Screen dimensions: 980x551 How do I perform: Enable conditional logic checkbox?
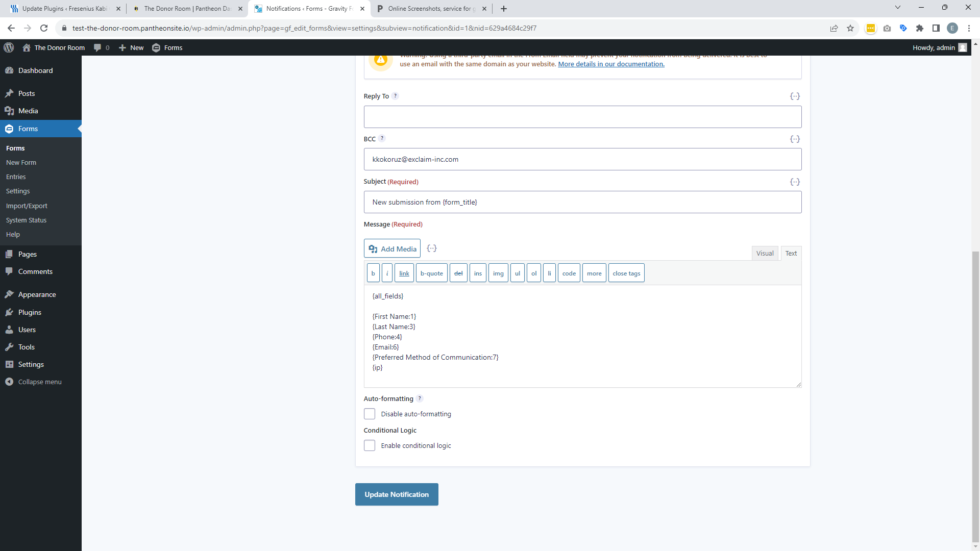[370, 445]
